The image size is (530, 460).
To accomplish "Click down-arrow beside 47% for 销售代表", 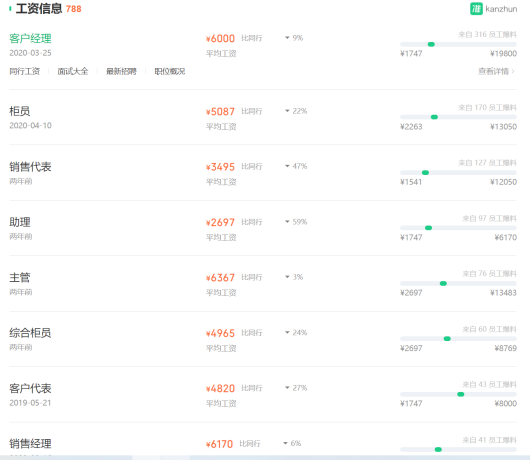I will (287, 166).
